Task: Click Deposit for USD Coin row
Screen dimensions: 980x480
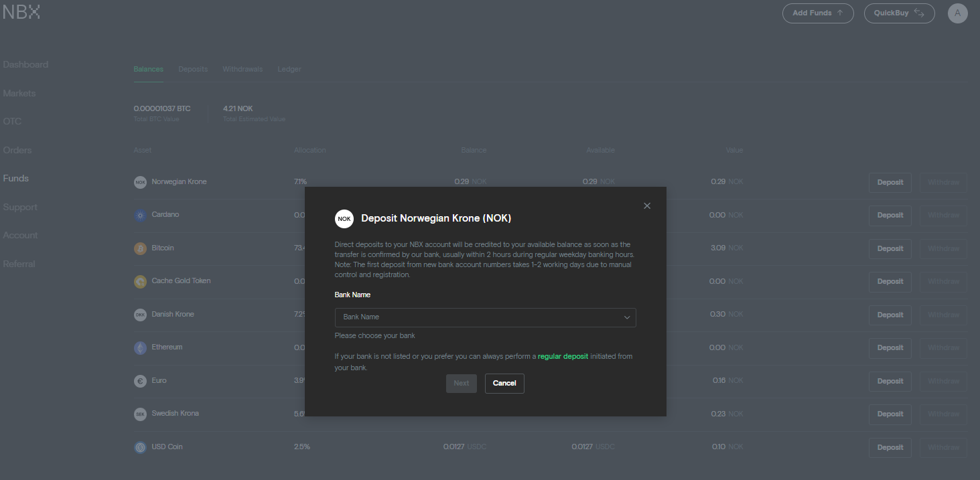Action: [890, 447]
